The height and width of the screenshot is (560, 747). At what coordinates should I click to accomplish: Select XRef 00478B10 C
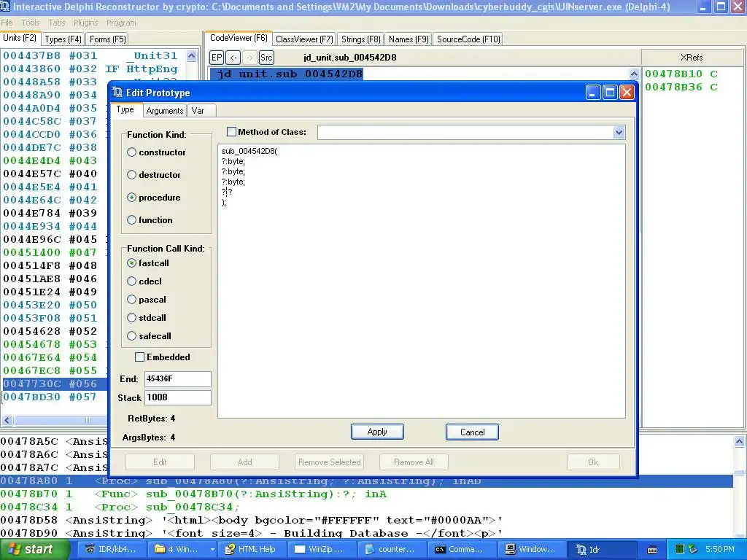[681, 74]
